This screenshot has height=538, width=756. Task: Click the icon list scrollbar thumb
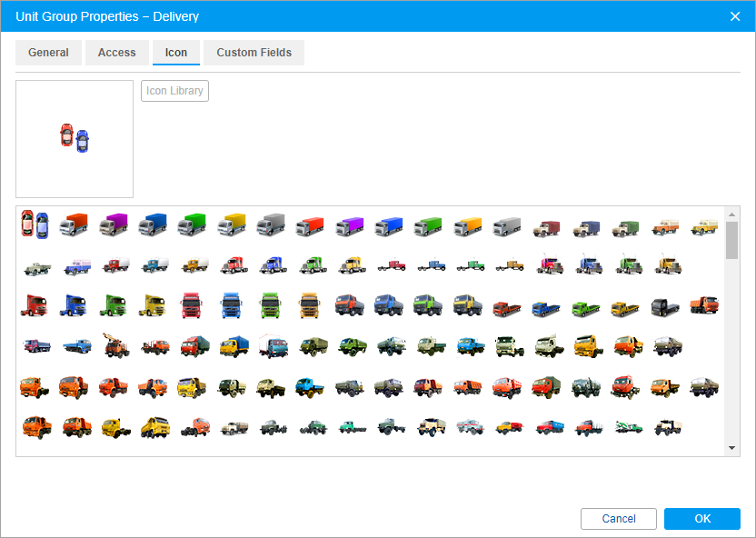tap(731, 240)
